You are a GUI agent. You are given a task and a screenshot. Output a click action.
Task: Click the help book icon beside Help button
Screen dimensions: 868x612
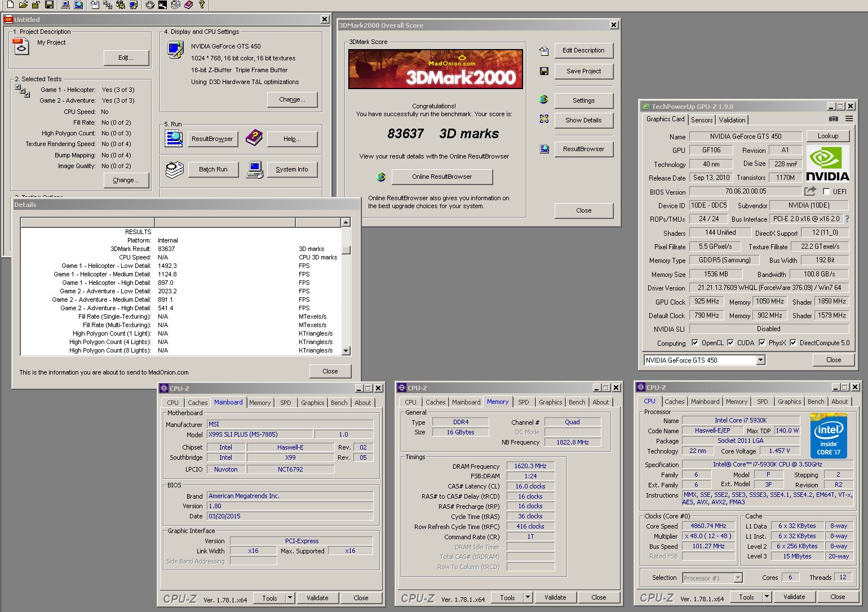pyautogui.click(x=254, y=138)
